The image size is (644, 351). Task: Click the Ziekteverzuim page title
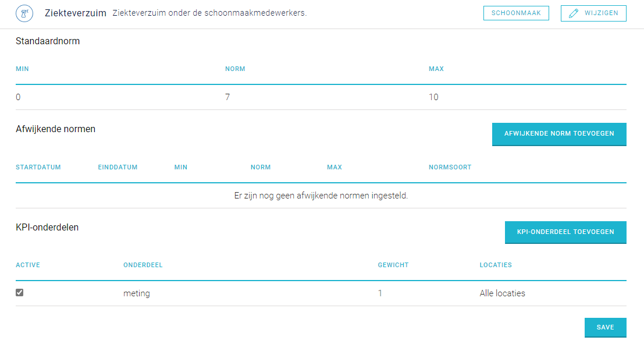[76, 13]
